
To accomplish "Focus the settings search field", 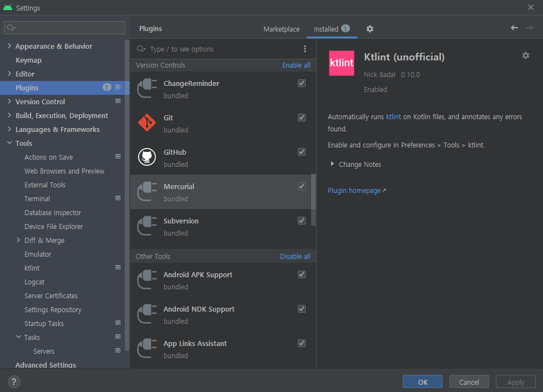I will [64, 28].
